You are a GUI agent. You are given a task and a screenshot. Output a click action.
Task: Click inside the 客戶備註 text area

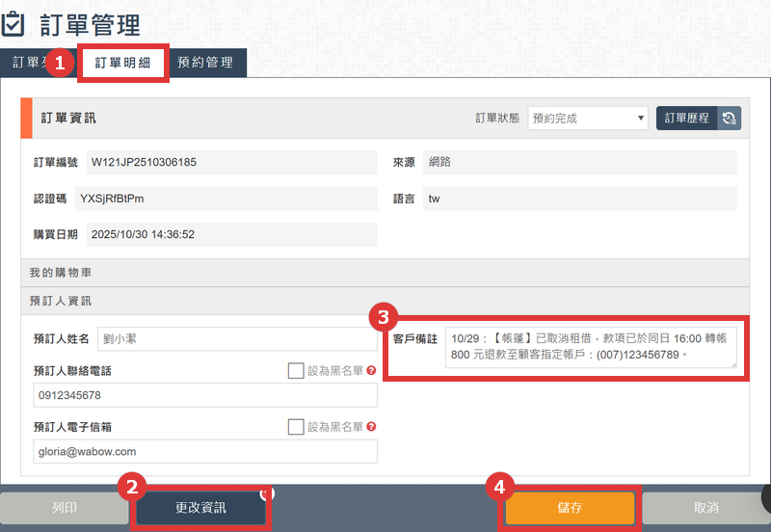(x=590, y=348)
